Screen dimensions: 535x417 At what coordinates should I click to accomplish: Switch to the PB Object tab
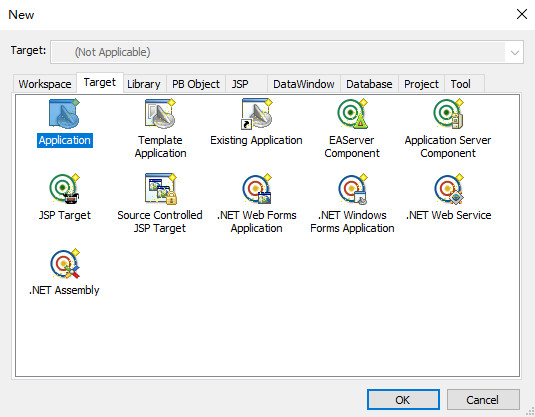196,84
